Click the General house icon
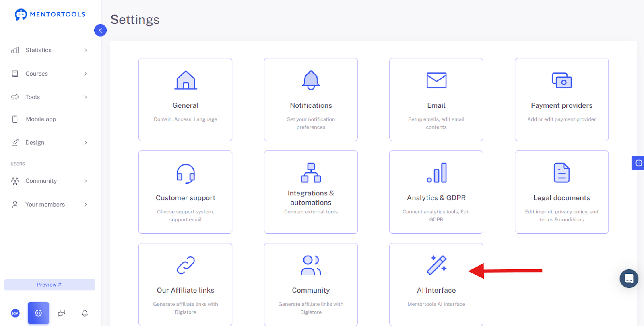Image resolution: width=644 pixels, height=326 pixels. (x=186, y=80)
